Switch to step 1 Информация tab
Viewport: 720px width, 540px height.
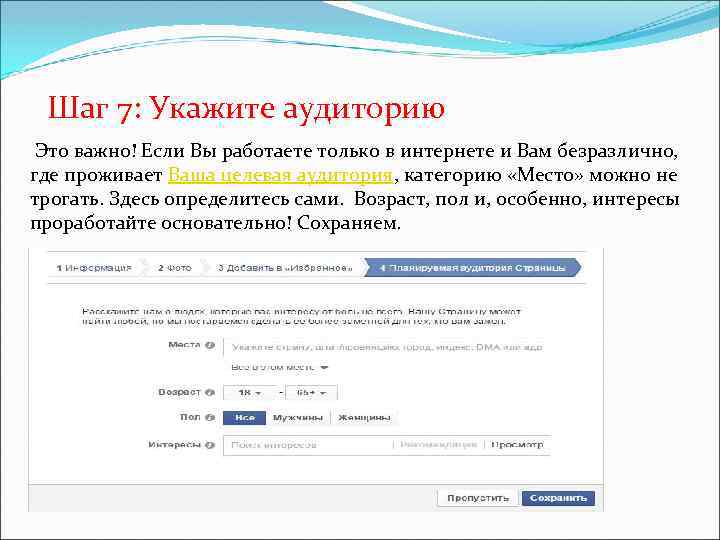94,268
